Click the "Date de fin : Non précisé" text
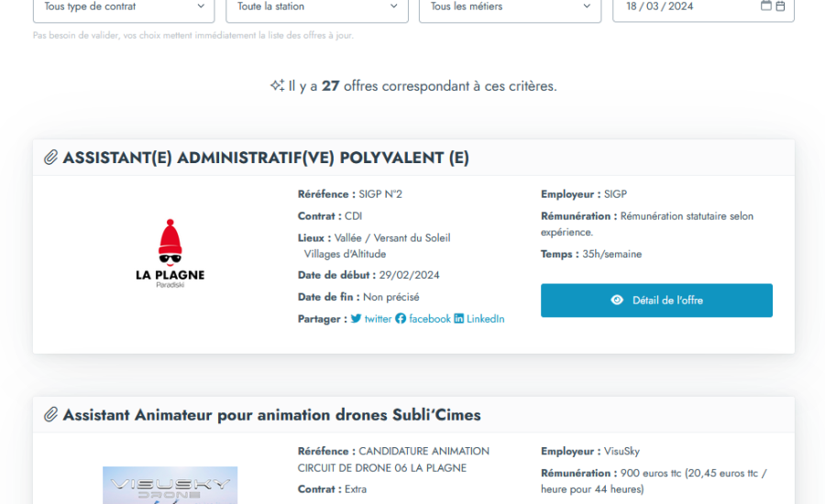The image size is (825, 504). point(358,297)
